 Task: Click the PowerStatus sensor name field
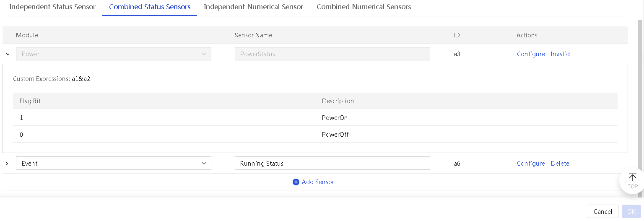pos(332,54)
